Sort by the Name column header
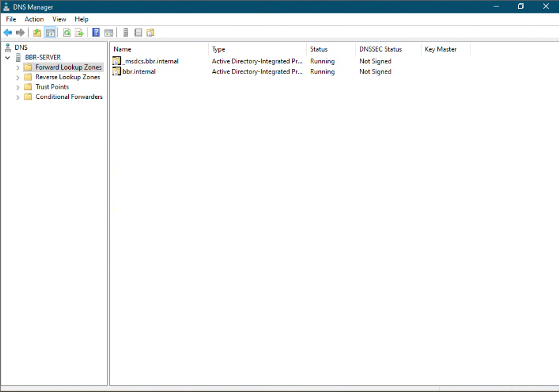Viewport: 559px width, 392px height. [160, 49]
